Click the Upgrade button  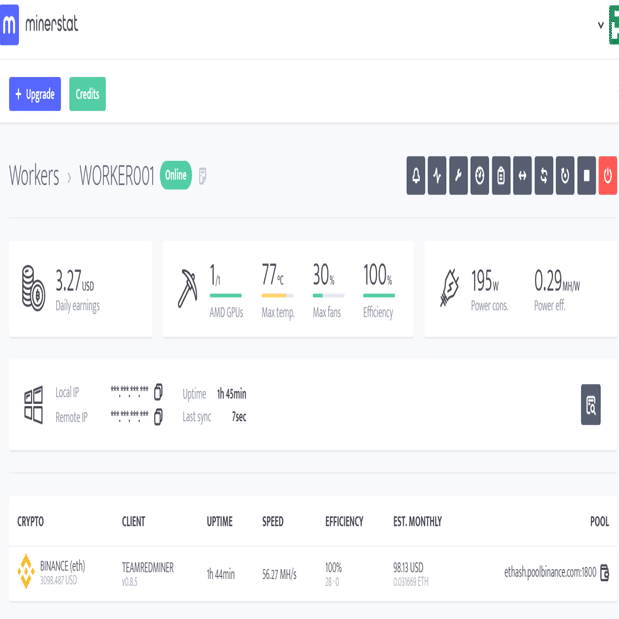coord(35,94)
